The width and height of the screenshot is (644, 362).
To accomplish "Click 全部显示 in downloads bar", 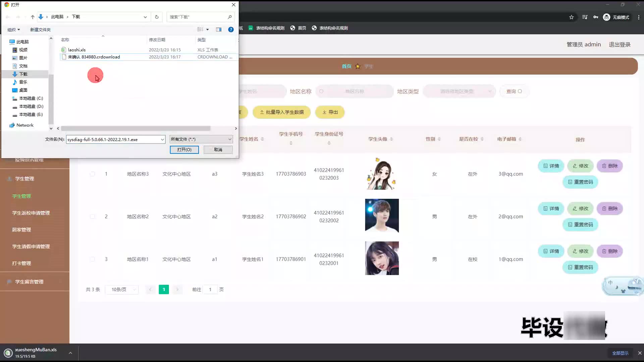I will (620, 353).
